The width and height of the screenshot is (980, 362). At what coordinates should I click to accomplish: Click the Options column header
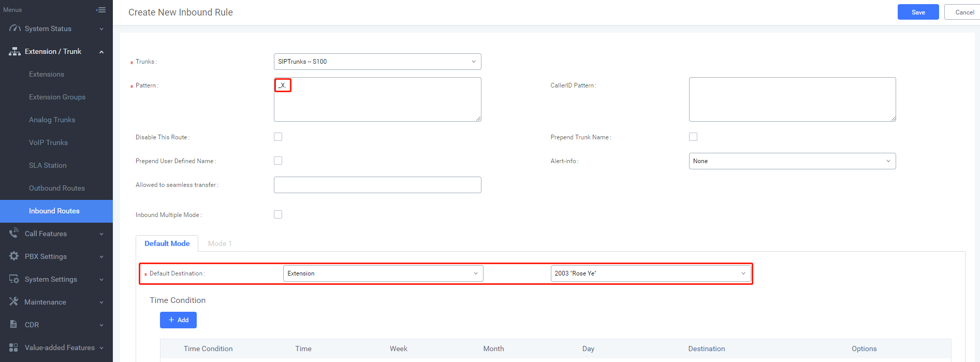point(864,349)
